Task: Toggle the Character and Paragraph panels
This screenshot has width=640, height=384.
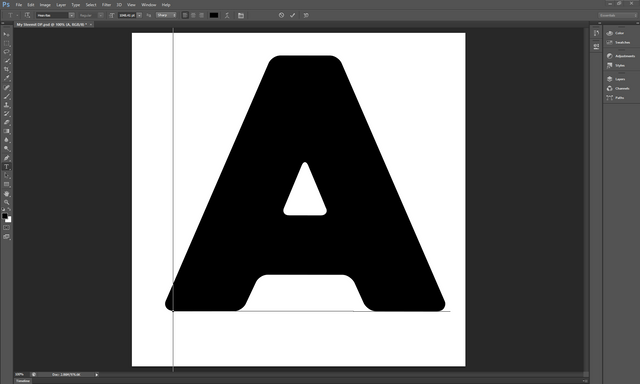Action: pyautogui.click(x=241, y=15)
